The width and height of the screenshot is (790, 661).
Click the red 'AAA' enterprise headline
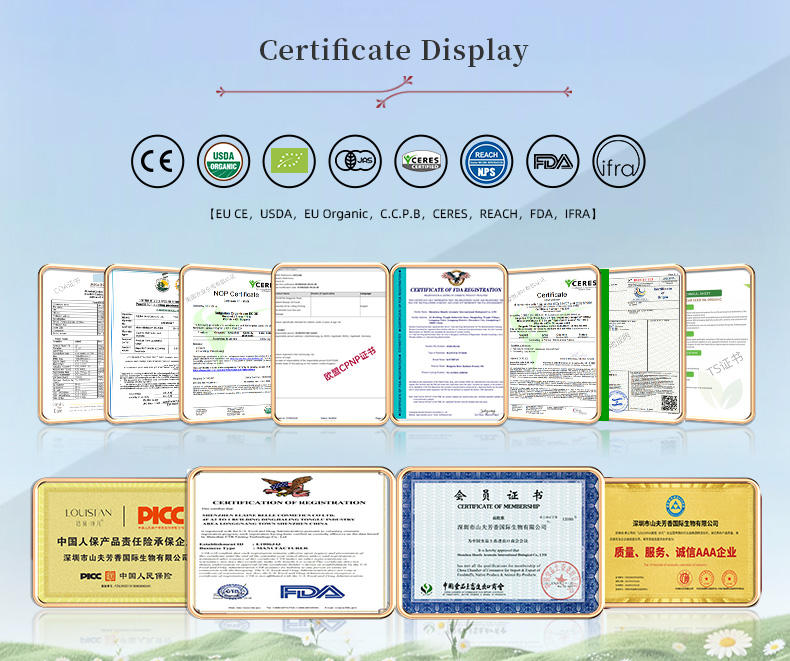[x=675, y=553]
